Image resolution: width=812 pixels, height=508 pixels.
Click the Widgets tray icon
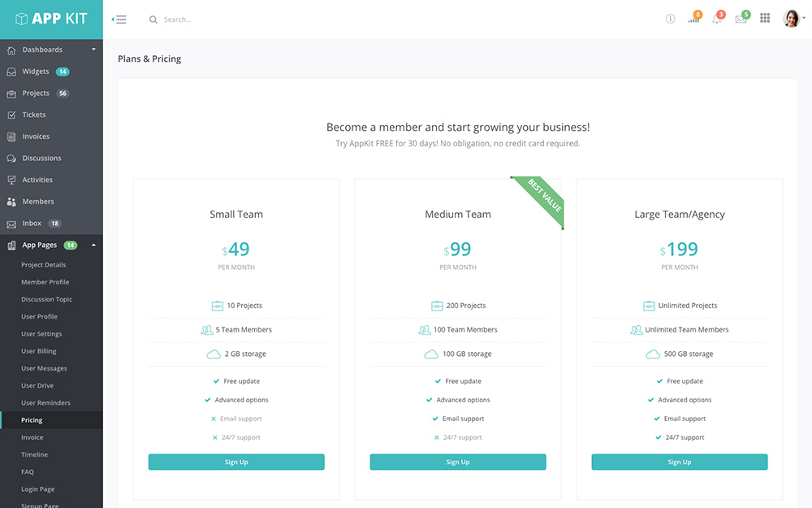(x=11, y=72)
